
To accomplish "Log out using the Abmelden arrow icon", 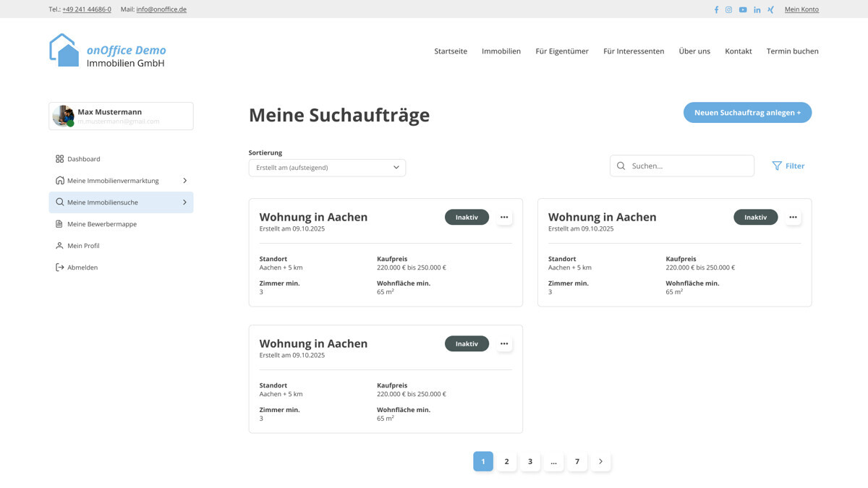I will point(59,267).
